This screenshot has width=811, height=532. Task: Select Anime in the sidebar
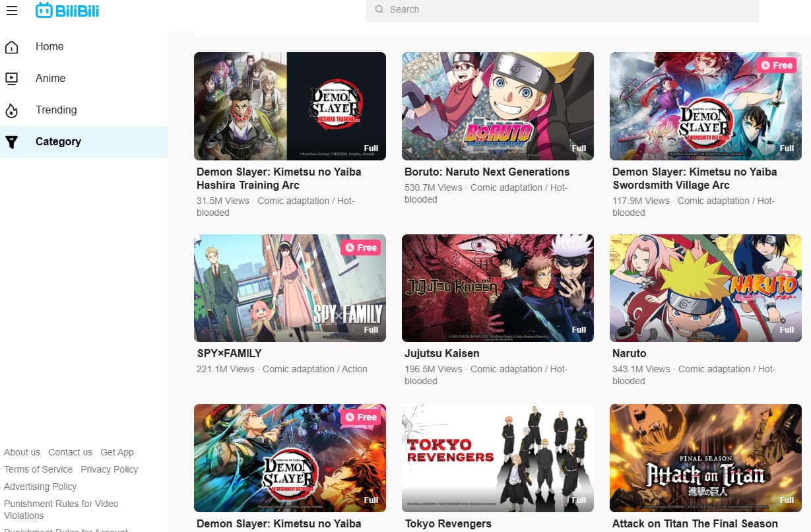coord(50,79)
